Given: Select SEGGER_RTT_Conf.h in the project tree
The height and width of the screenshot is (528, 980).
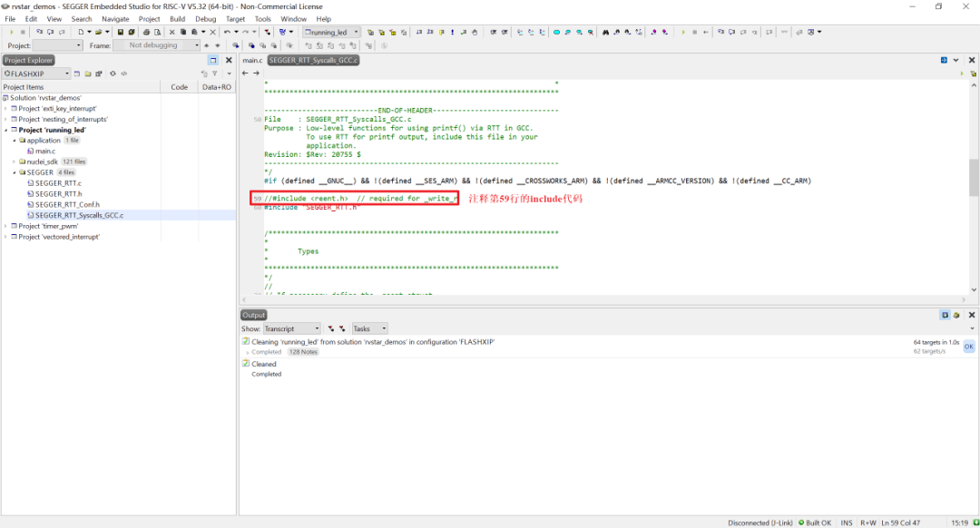Looking at the screenshot, I should click(x=67, y=204).
